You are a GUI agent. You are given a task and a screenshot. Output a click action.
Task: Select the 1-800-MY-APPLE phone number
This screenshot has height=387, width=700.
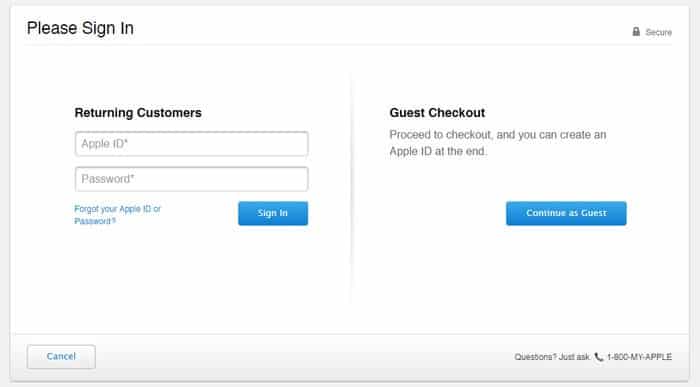coord(639,357)
